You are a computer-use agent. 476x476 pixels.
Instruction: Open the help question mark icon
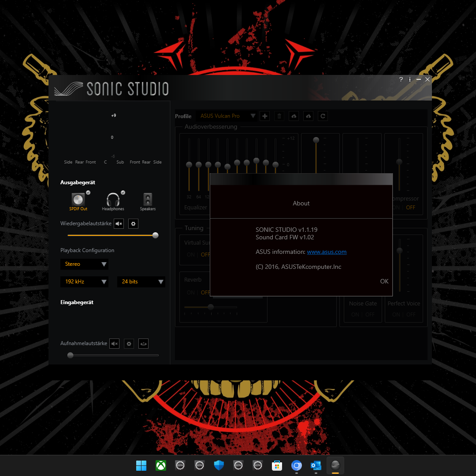[401, 79]
